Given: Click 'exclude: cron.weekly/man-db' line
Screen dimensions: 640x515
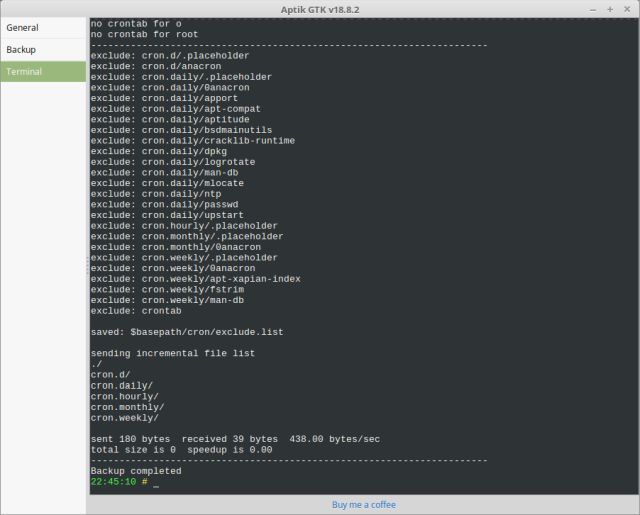Looking at the screenshot, I should [x=167, y=300].
